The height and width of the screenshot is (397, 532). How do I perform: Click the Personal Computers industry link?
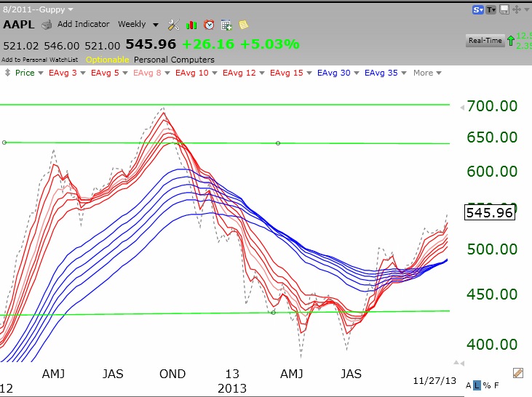tap(174, 60)
